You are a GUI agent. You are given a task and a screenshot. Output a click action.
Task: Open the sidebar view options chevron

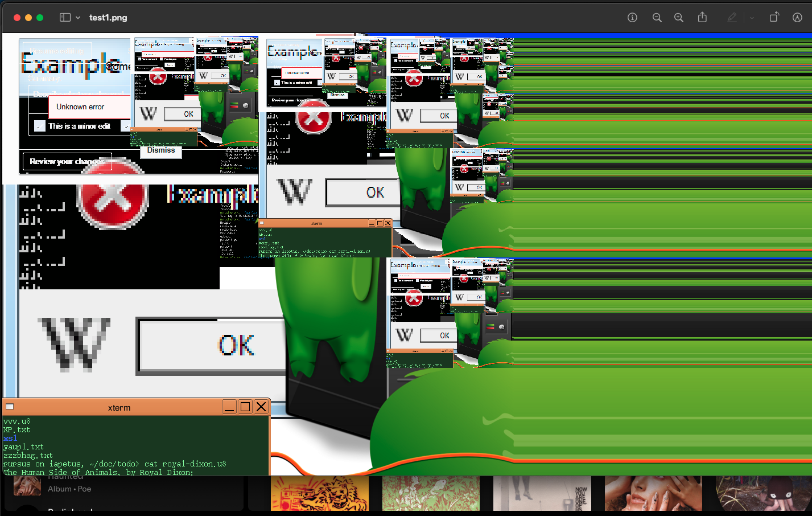[x=78, y=18]
